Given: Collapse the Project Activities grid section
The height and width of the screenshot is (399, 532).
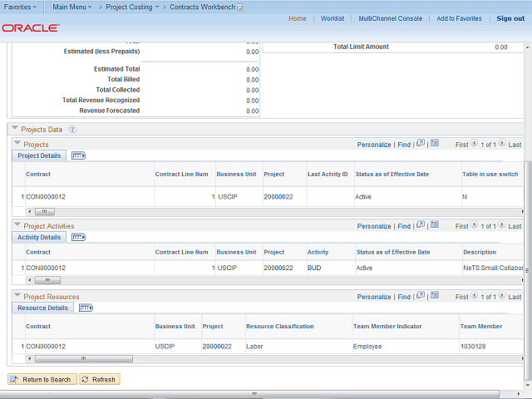Looking at the screenshot, I should click(x=17, y=225).
